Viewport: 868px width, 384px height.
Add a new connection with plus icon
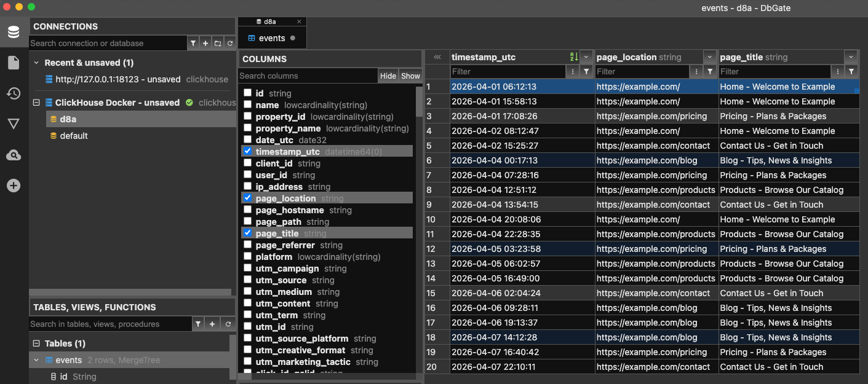(x=205, y=44)
